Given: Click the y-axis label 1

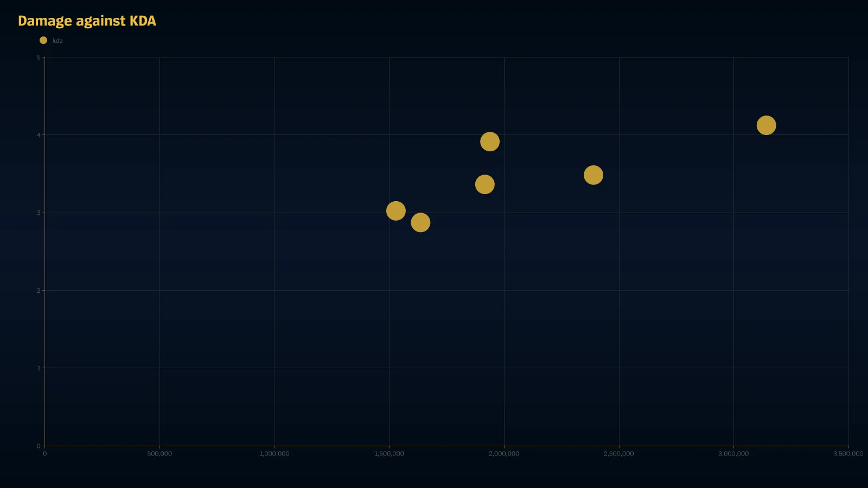Looking at the screenshot, I should pyautogui.click(x=39, y=368).
